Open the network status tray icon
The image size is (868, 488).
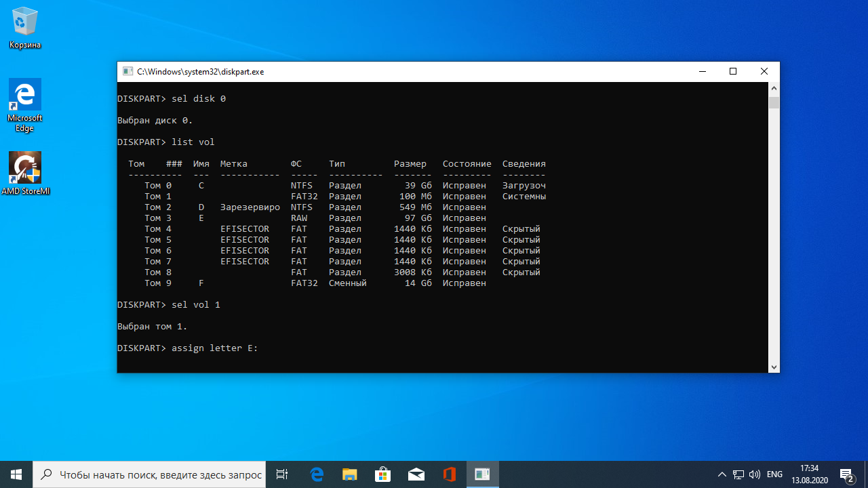pos(738,474)
